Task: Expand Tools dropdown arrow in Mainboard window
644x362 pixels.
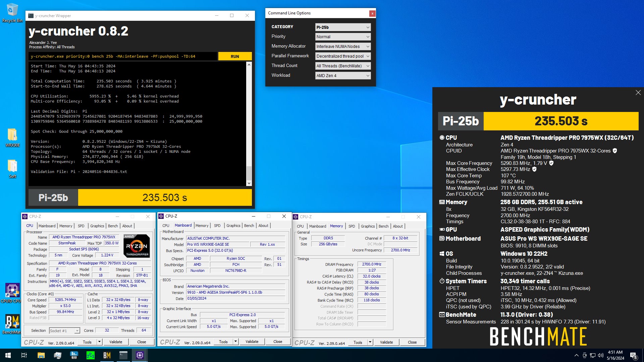Action: [235, 342]
